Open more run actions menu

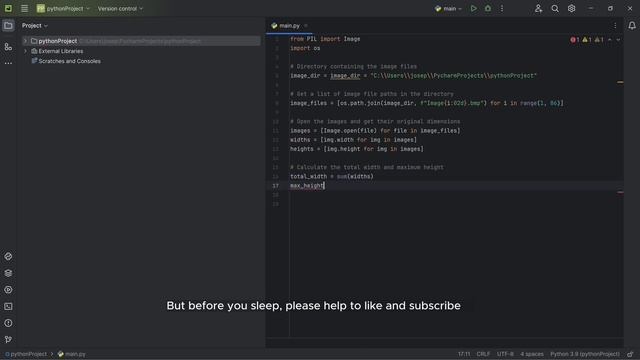point(502,9)
